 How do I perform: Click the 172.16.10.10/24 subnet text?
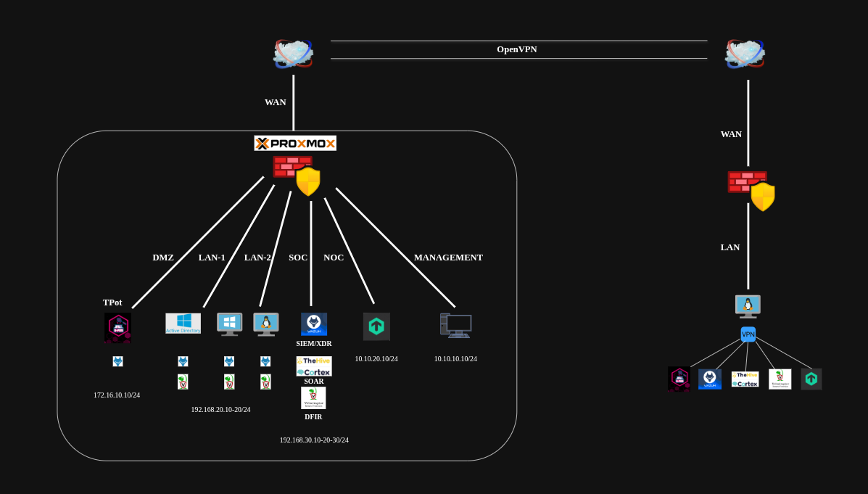click(x=117, y=395)
